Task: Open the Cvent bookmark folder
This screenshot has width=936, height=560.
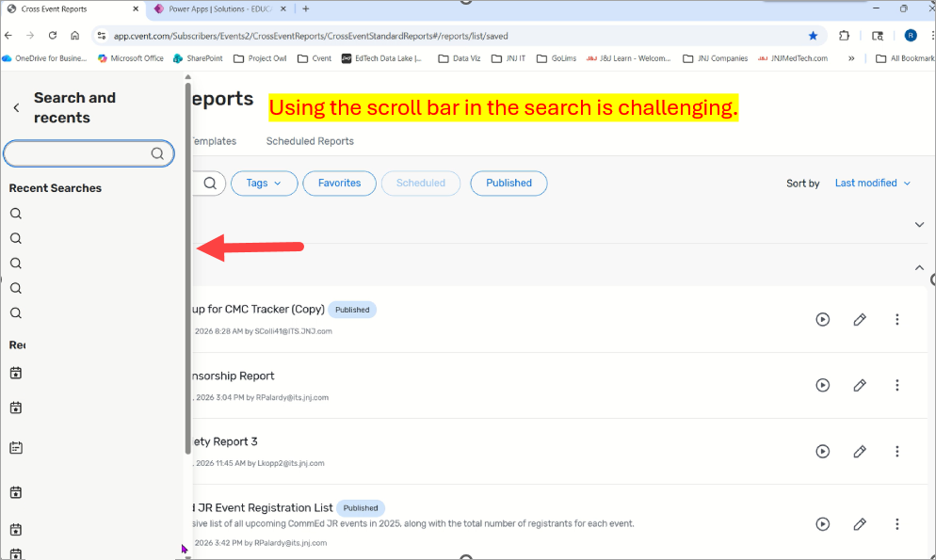Action: (x=315, y=58)
